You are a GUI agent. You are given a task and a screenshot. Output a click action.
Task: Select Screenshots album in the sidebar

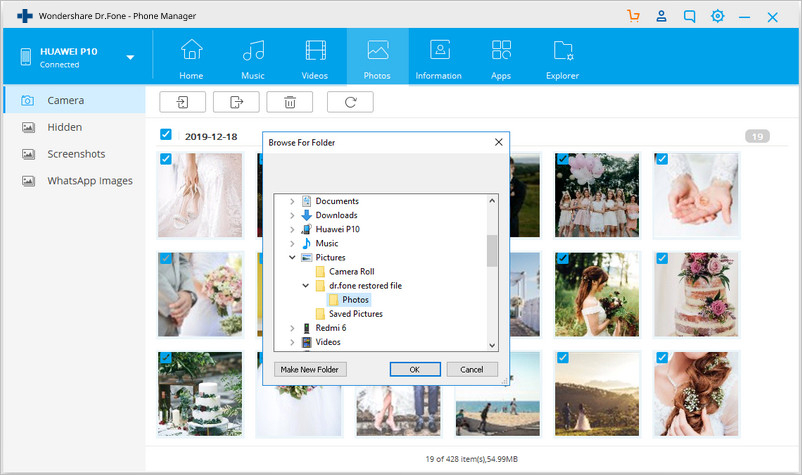(x=76, y=154)
